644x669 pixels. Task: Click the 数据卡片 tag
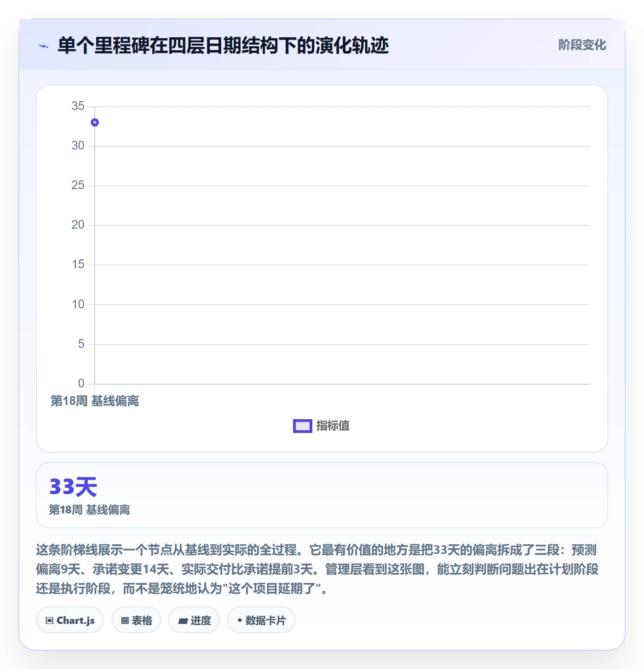(261, 620)
